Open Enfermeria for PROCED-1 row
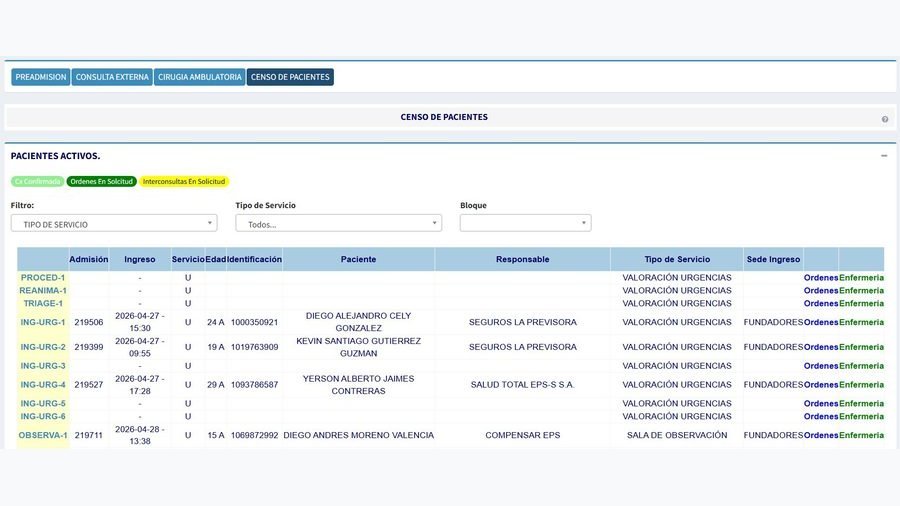The height and width of the screenshot is (506, 900). point(862,278)
